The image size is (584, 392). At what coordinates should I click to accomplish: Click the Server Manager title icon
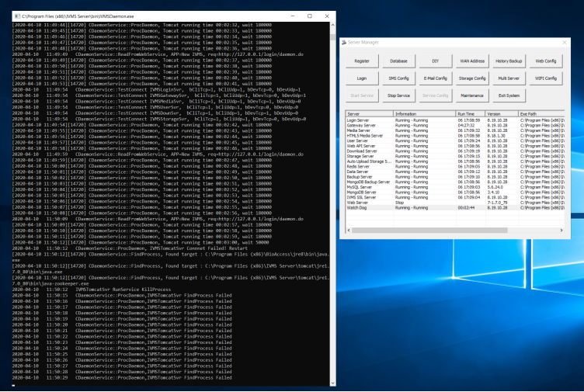point(344,43)
